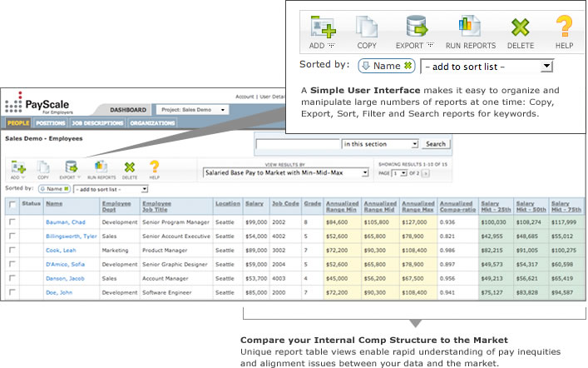Screen dimensions: 588x368
Task: Click the PayScale logo
Action: tap(37, 103)
